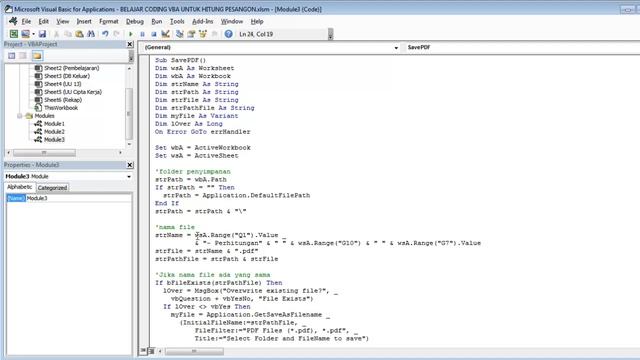640x360 pixels.
Task: Select Sheet2 (Pembelajaran) in project tree
Action: (71, 68)
